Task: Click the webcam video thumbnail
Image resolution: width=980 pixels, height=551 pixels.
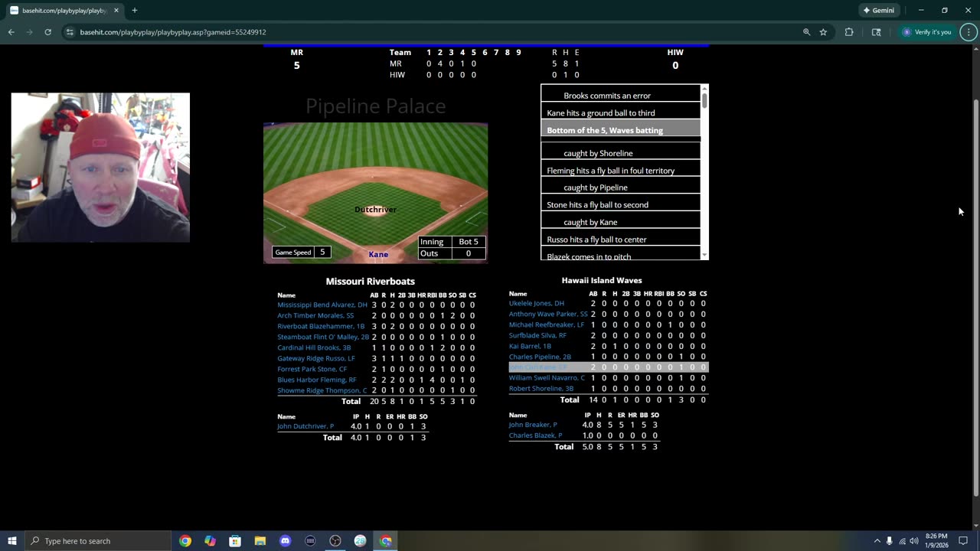Action: coord(100,168)
